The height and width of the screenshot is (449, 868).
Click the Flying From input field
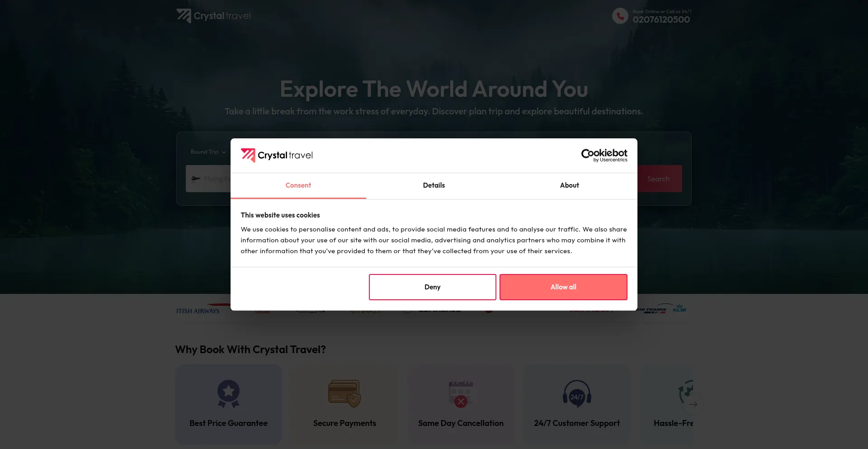click(208, 179)
